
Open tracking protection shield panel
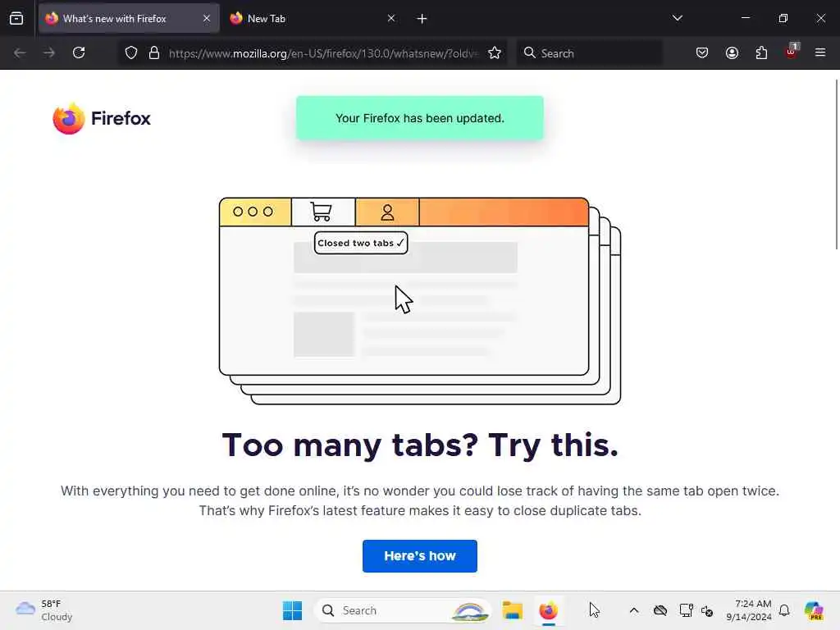[131, 53]
